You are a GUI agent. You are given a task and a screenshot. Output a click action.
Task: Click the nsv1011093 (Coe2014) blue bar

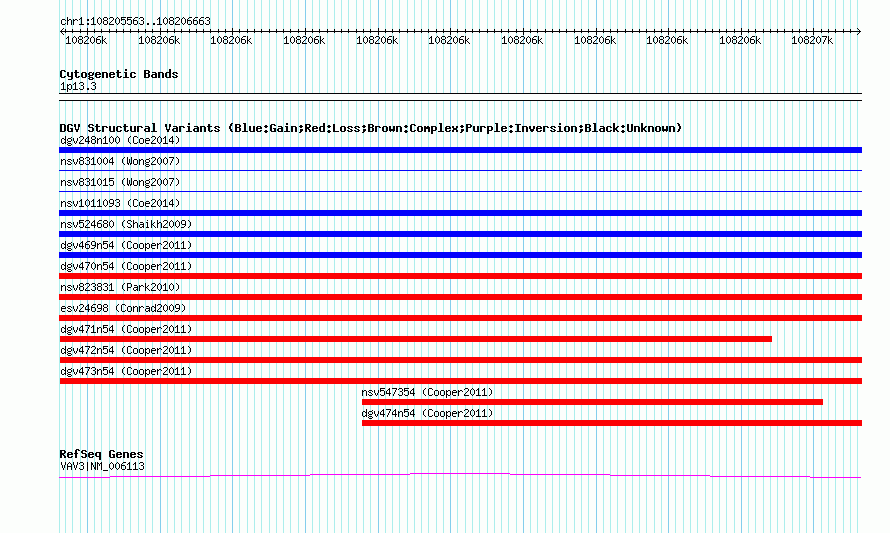[460, 213]
